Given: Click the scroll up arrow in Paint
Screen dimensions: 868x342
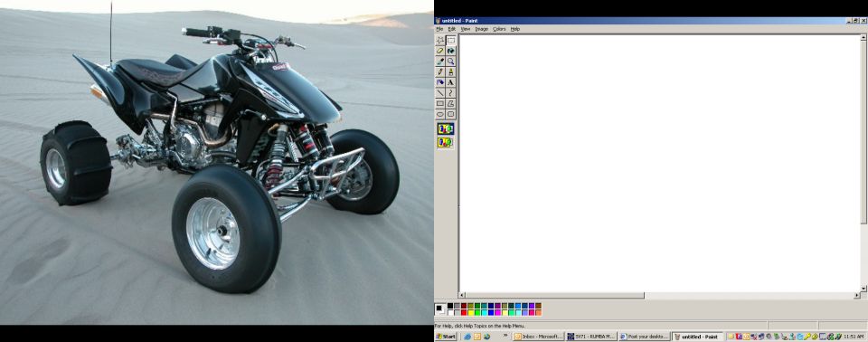Looking at the screenshot, I should click(x=863, y=37).
